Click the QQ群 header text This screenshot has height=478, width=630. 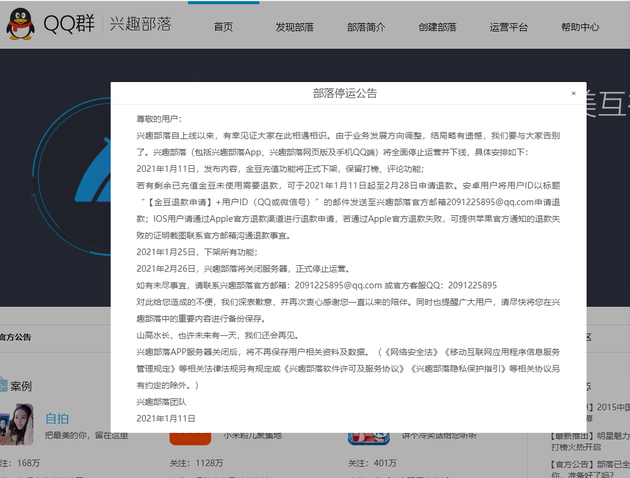coord(69,24)
